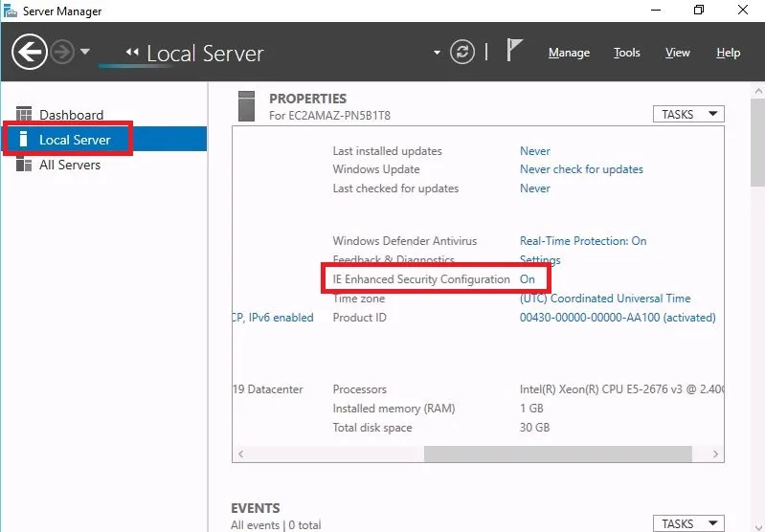Screen dimensions: 765x532
Task: Open the Manage menu
Action: click(x=569, y=53)
